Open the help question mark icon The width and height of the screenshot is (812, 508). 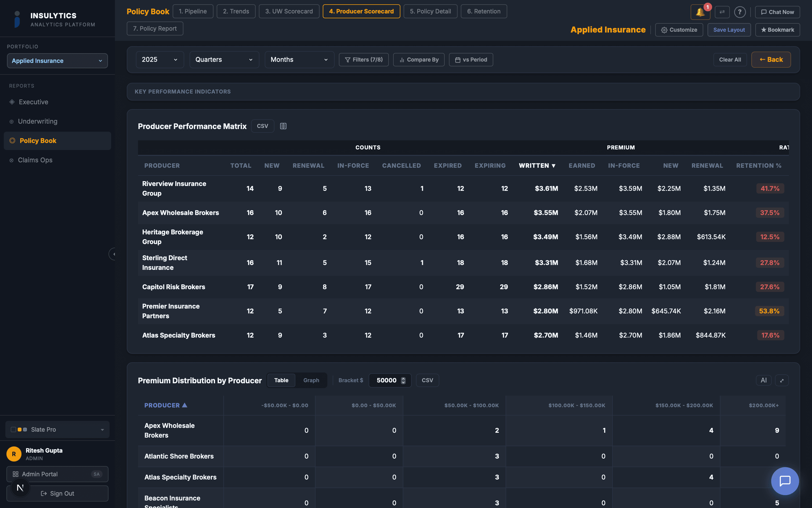pyautogui.click(x=740, y=12)
